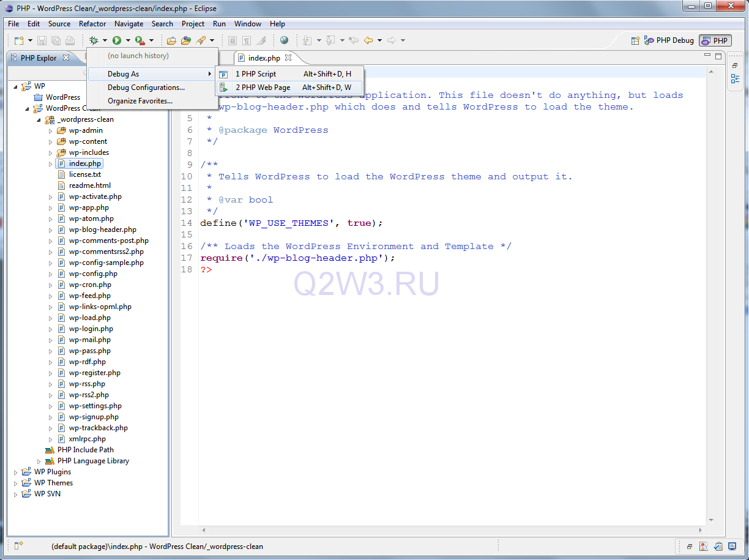The image size is (749, 560).
Task: Select Debug As menu entry
Action: pos(152,74)
